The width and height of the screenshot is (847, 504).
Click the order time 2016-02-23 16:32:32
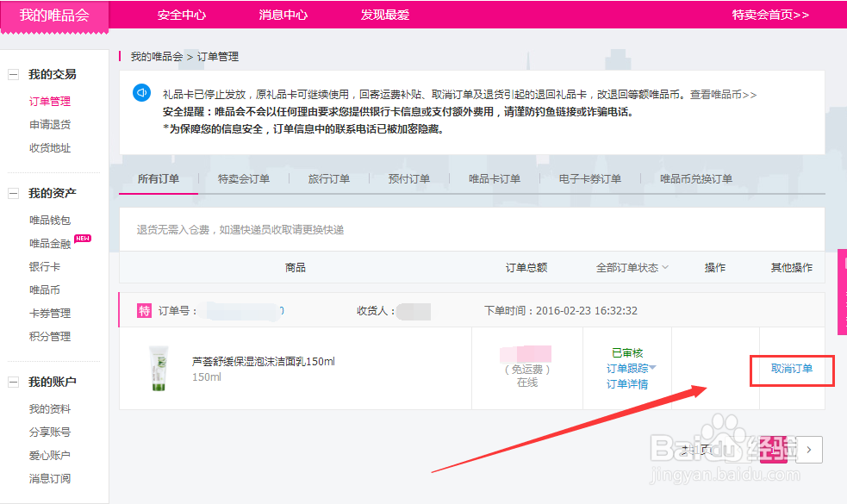point(587,311)
